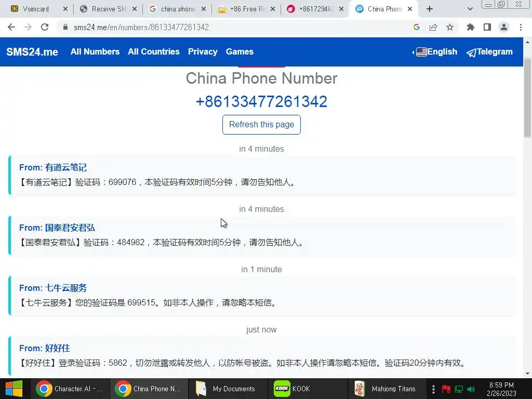532x399 pixels.
Task: Click the scrollbar down arrow
Action: tap(528, 374)
